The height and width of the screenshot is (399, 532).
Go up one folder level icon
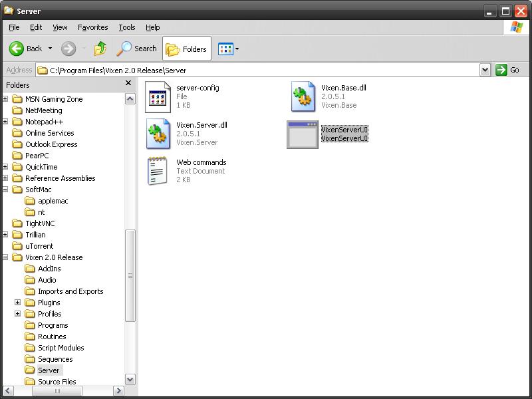pos(100,49)
